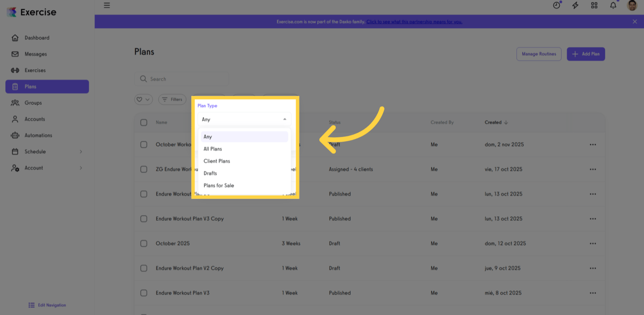Check Endure Workout Plan V2 Copy checkbox
The height and width of the screenshot is (315, 644).
click(144, 268)
